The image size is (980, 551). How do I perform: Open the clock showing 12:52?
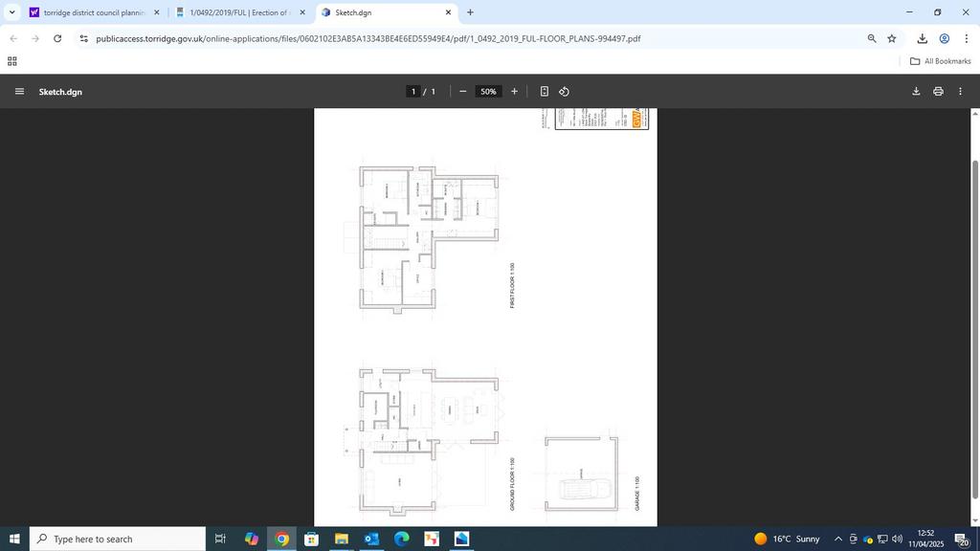[x=925, y=539]
